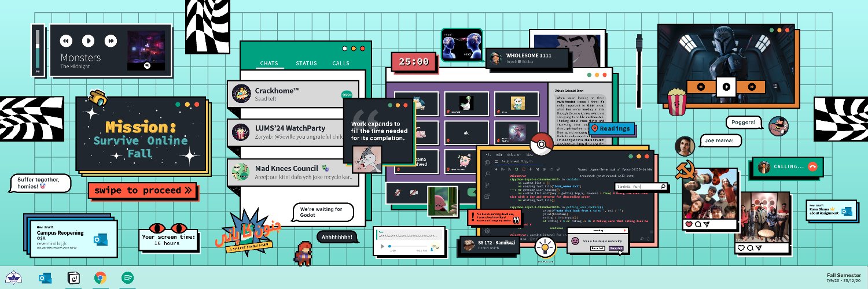The image size is (868, 289).
Task: Click the red deadline warning message
Action: point(494,217)
